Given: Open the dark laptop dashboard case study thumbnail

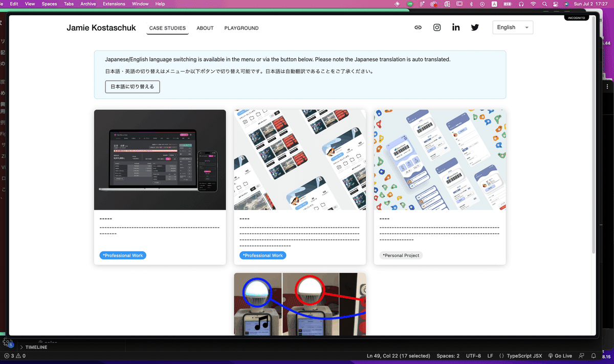Looking at the screenshot, I should (x=160, y=160).
